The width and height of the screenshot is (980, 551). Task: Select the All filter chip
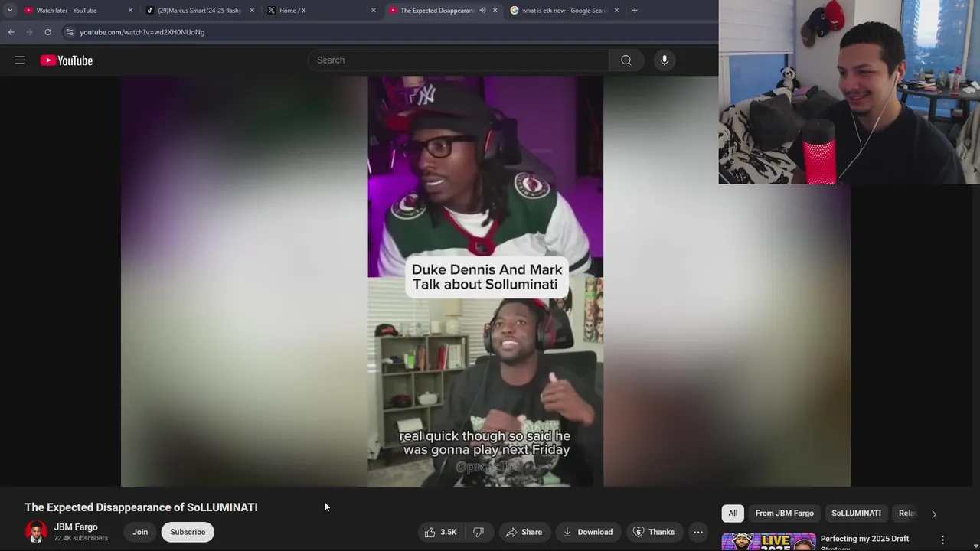point(733,514)
